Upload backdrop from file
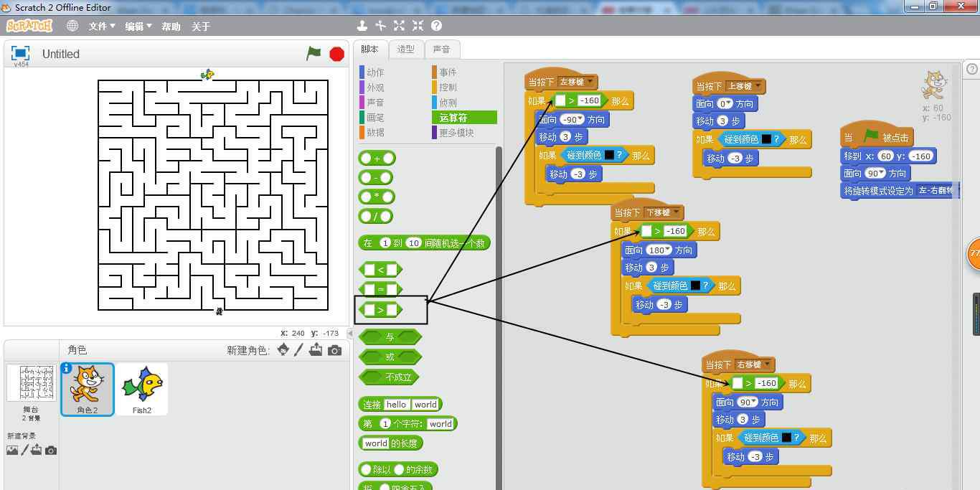Screen dimensions: 980x490 pyautogui.click(x=37, y=451)
